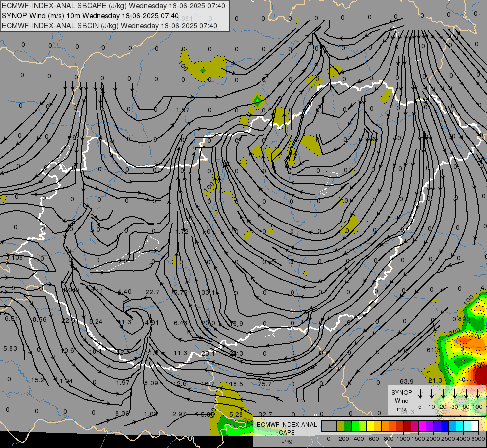Click the map value 32.7
This screenshot has width=487, height=448.
coord(265,414)
